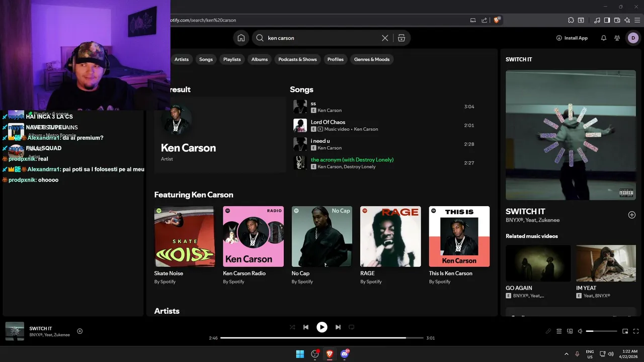
Task: Click the search magnifier icon
Action: 260,38
